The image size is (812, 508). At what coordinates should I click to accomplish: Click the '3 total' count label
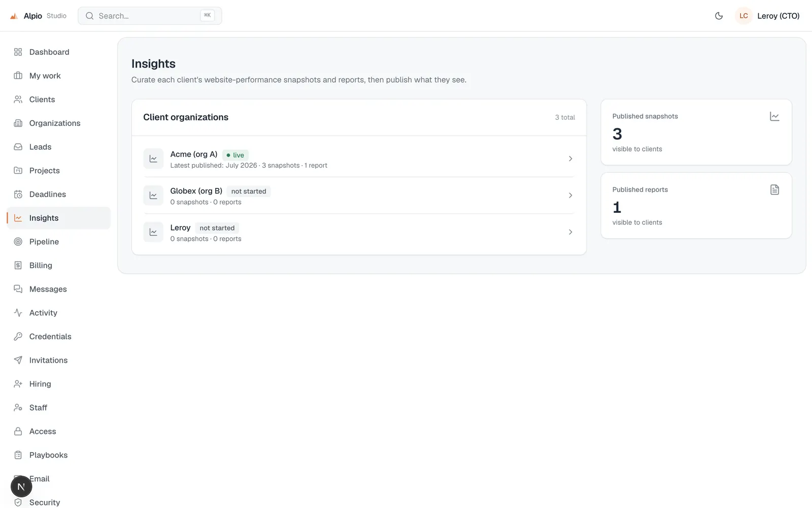(565, 117)
